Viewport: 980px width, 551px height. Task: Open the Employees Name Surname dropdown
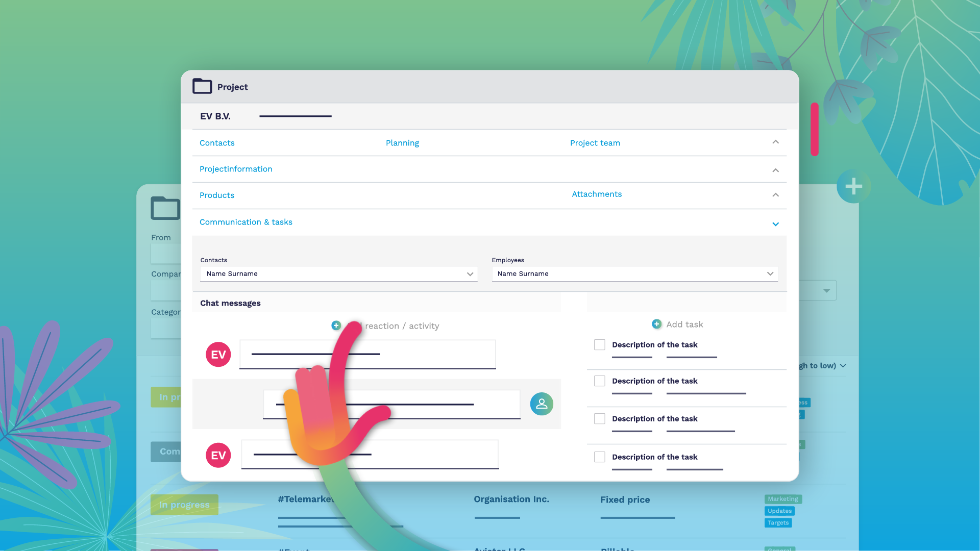634,274
